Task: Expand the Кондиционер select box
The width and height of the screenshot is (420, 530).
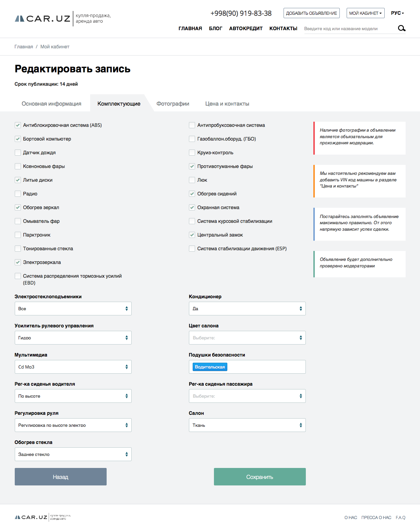Action: click(x=247, y=309)
